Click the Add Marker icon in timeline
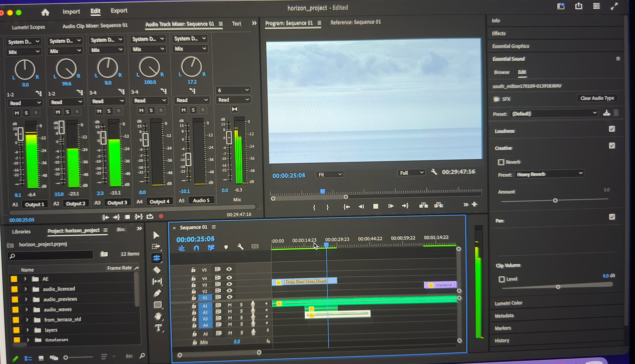The width and height of the screenshot is (635, 364). coord(226,247)
